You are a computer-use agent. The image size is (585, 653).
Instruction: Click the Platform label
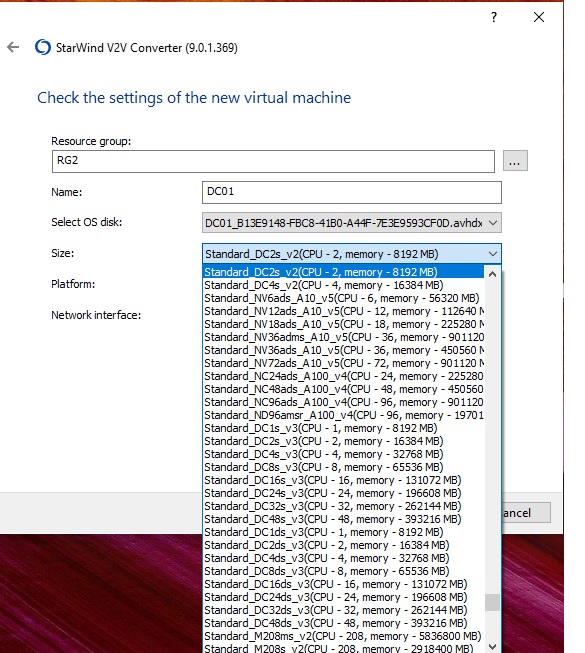73,284
